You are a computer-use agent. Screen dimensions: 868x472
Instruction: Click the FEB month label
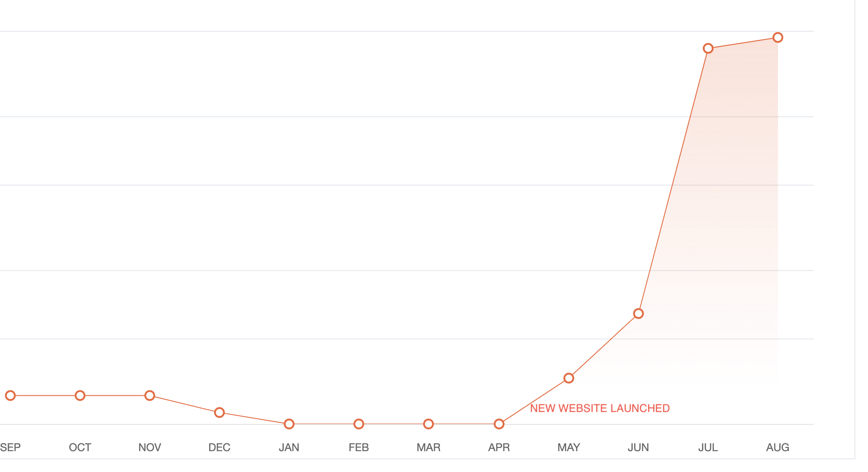tap(359, 448)
